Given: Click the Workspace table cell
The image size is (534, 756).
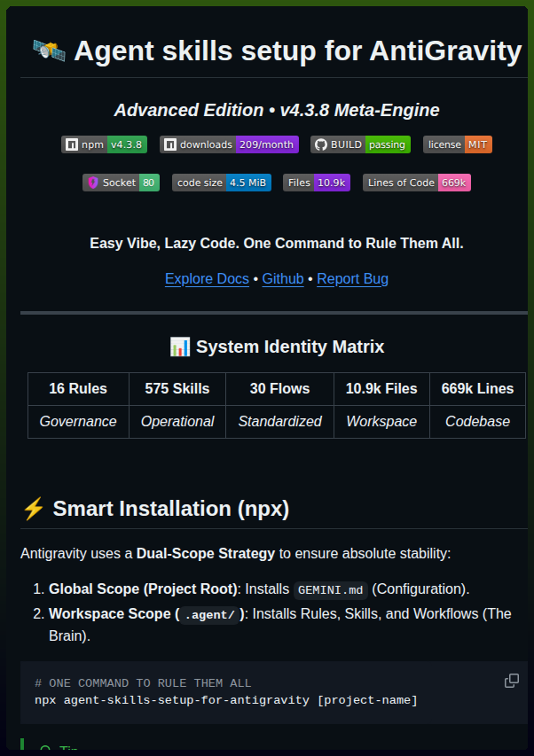Looking at the screenshot, I should coord(381,421).
